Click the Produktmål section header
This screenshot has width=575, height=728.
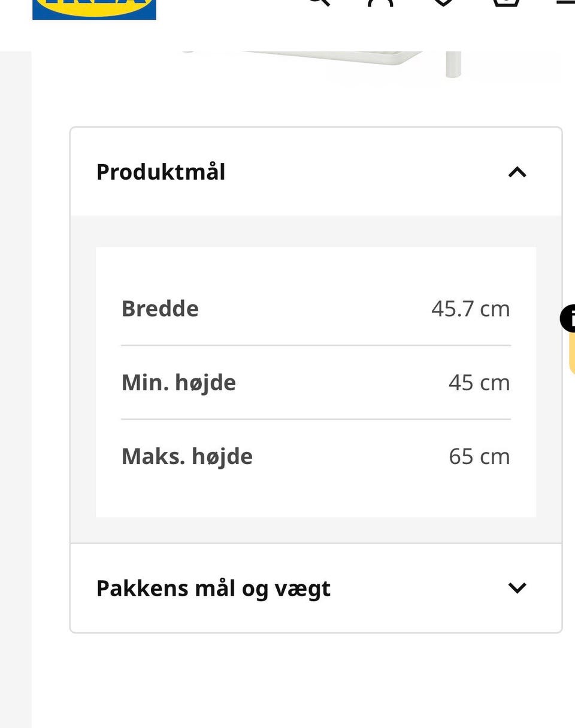pyautogui.click(x=316, y=172)
